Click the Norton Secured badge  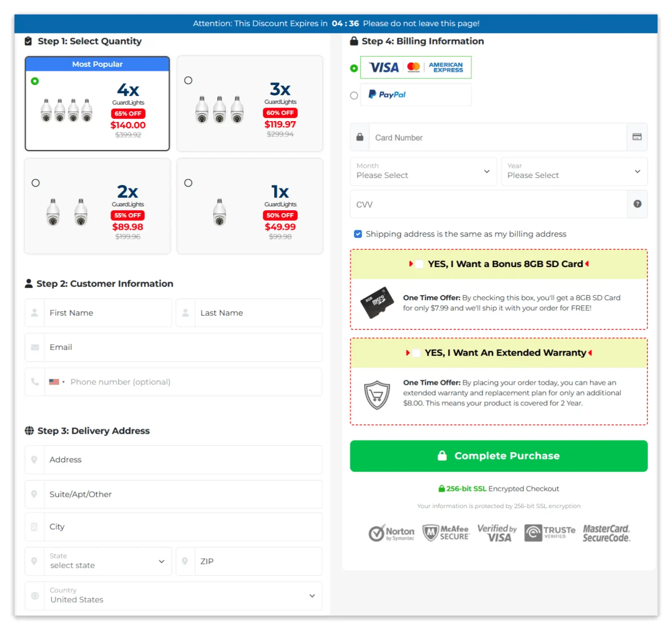[391, 532]
